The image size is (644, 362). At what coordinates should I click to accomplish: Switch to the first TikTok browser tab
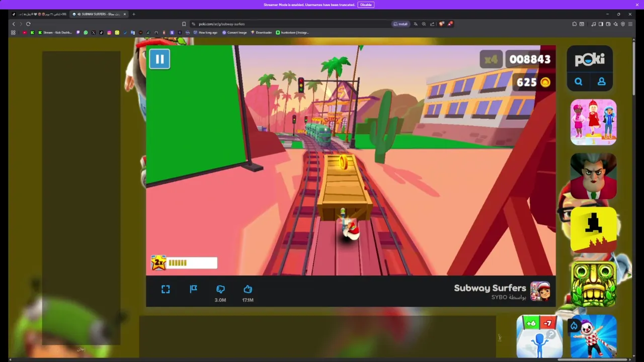pyautogui.click(x=38, y=14)
